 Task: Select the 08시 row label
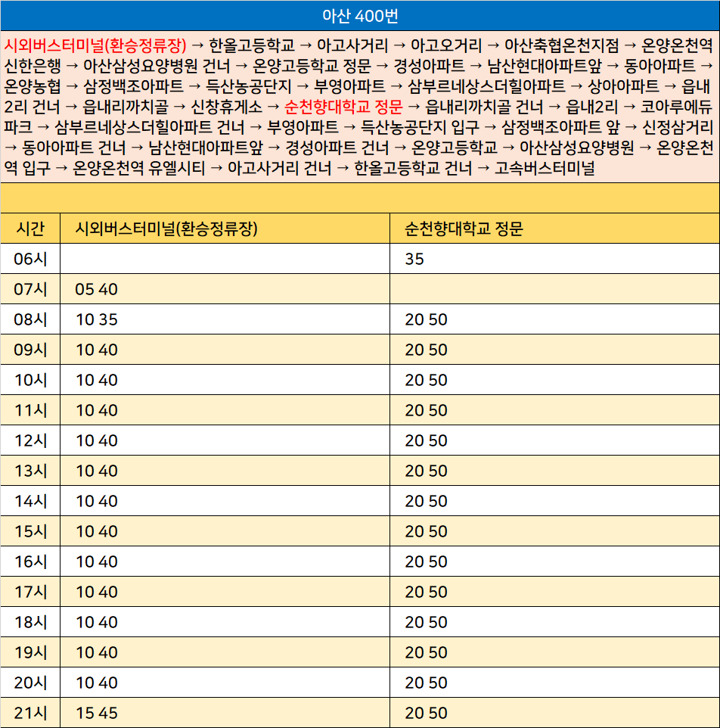click(x=30, y=319)
